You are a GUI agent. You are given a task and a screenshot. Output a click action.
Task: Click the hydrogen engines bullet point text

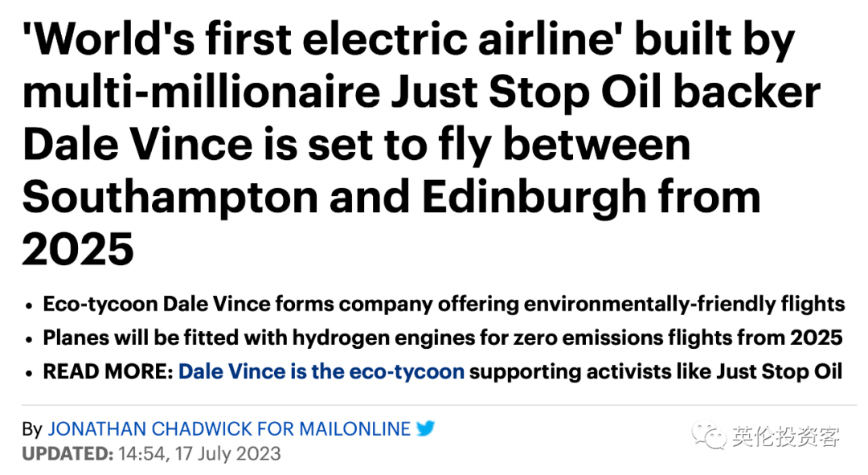(443, 337)
